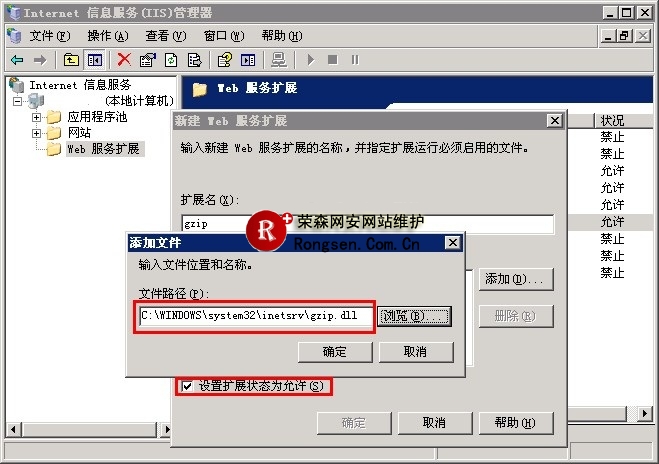Image resolution: width=659 pixels, height=464 pixels.
Task: Expand the 网站 tree node
Action: tap(37, 133)
